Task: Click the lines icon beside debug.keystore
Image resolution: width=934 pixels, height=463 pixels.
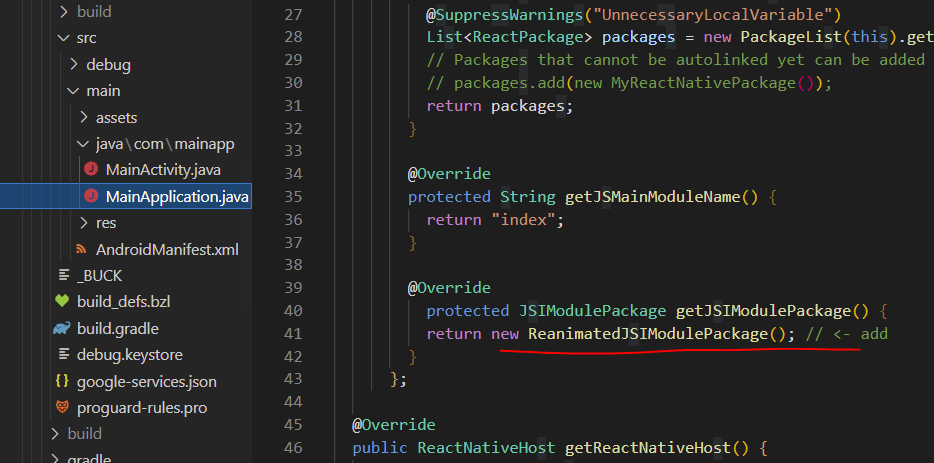Action: 63,355
